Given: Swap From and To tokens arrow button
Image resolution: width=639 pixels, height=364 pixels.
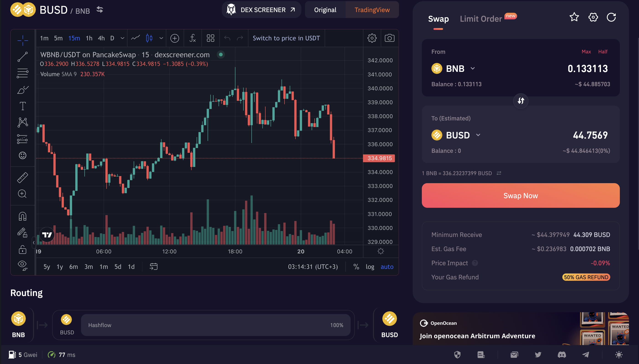Looking at the screenshot, I should (x=521, y=101).
